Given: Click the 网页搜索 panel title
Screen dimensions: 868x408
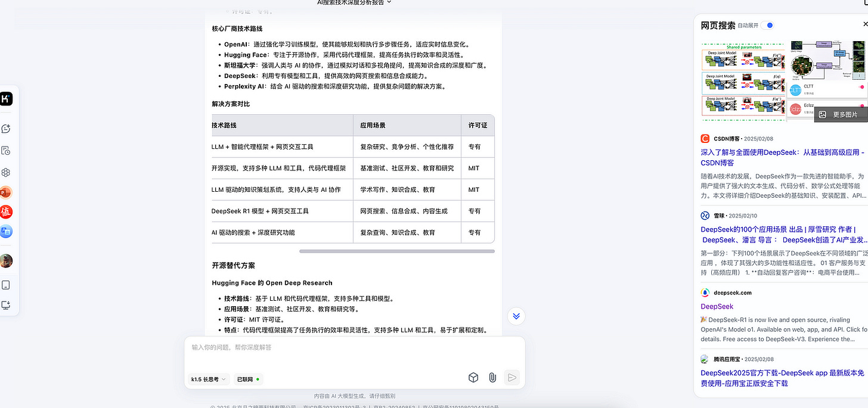Looking at the screenshot, I should pos(718,26).
